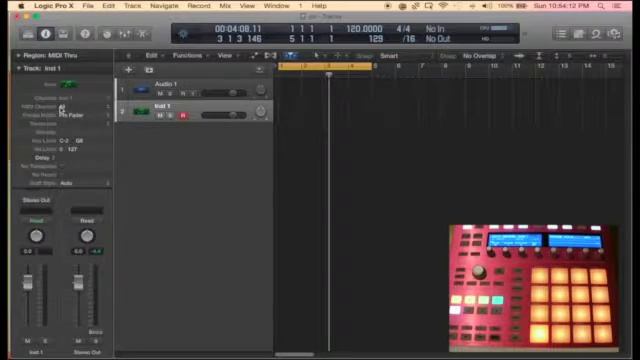Click the vertical auto zoom icon

539,56
